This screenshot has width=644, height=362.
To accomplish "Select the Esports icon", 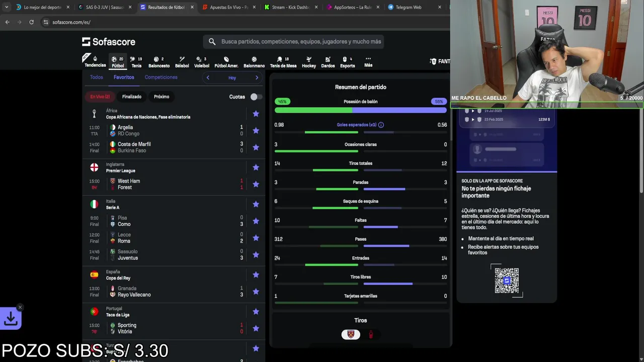I will pyautogui.click(x=347, y=61).
